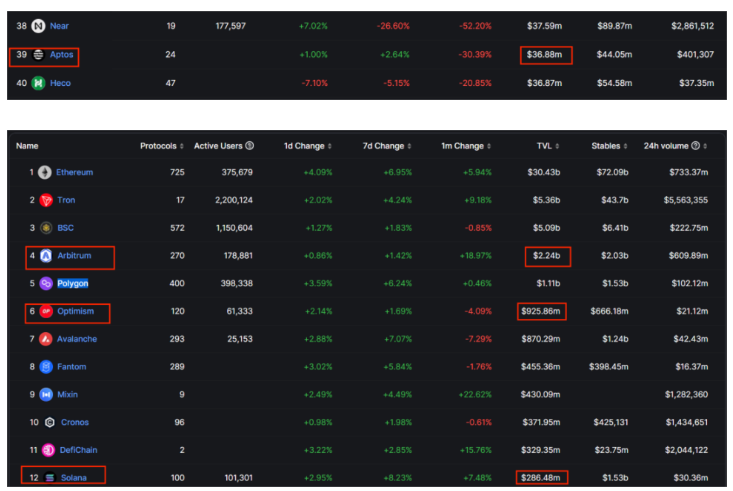Sort table by 1m Change column
733x491 pixels.
(x=466, y=146)
